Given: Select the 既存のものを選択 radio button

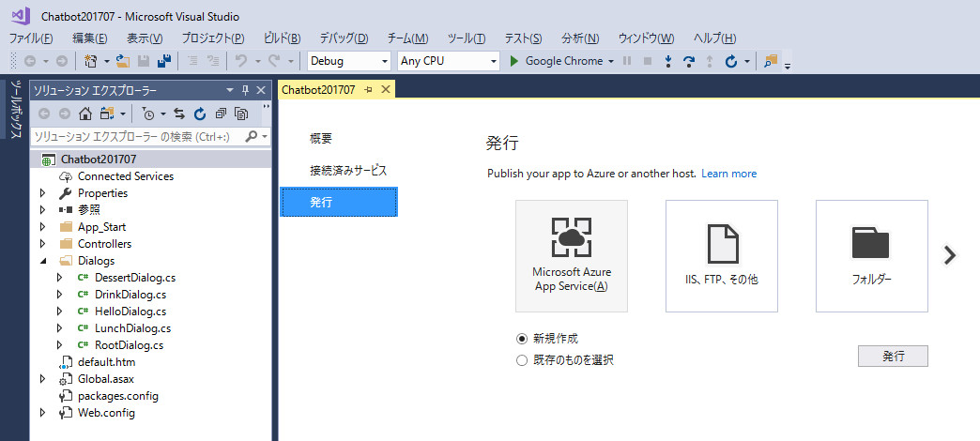Looking at the screenshot, I should (x=522, y=359).
